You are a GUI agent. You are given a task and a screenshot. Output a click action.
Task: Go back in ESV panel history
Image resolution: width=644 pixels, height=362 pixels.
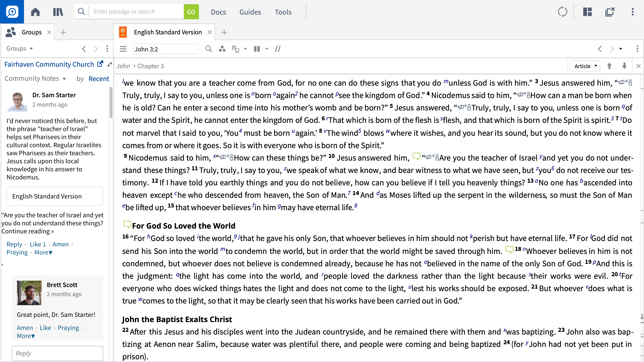tap(600, 49)
